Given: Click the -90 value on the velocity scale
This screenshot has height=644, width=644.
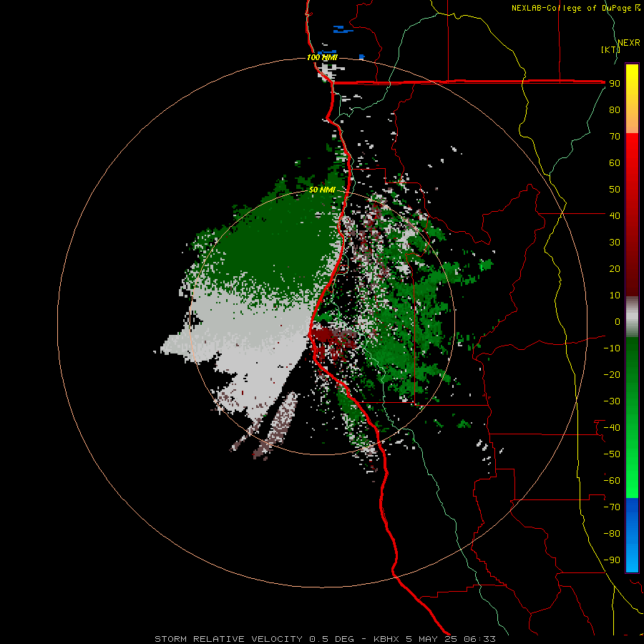Looking at the screenshot, I should click(x=612, y=560).
